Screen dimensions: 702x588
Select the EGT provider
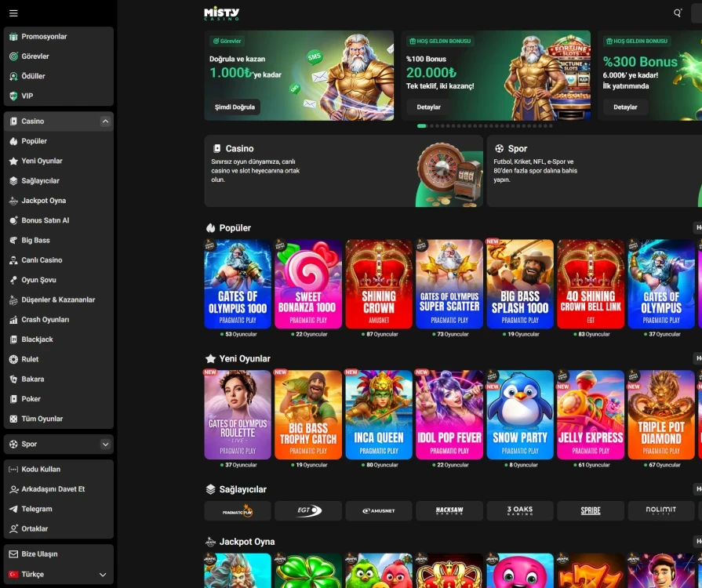coord(308,510)
